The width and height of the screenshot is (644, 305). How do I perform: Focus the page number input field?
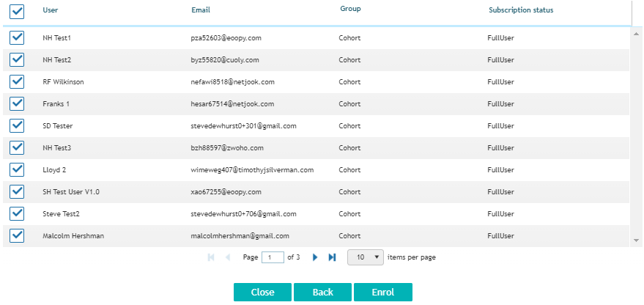tap(273, 257)
